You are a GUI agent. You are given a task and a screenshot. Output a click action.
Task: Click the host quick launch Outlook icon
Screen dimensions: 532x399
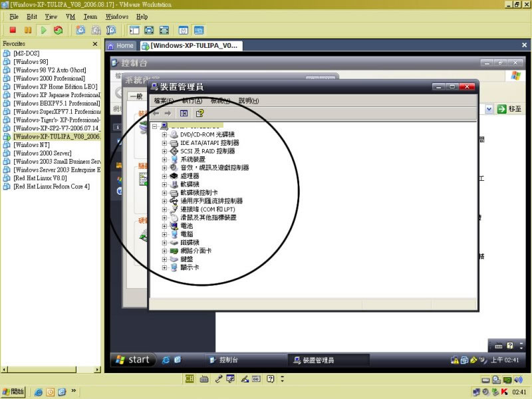(x=51, y=392)
